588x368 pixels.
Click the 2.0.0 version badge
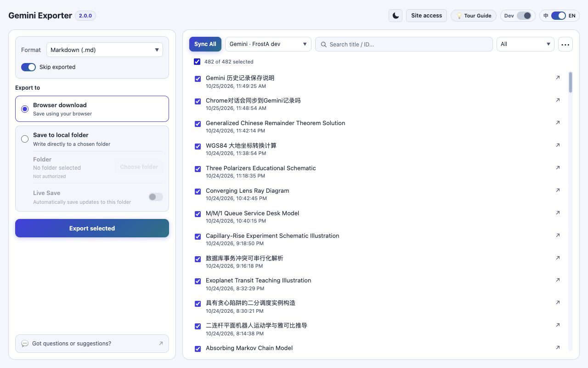[x=85, y=16]
